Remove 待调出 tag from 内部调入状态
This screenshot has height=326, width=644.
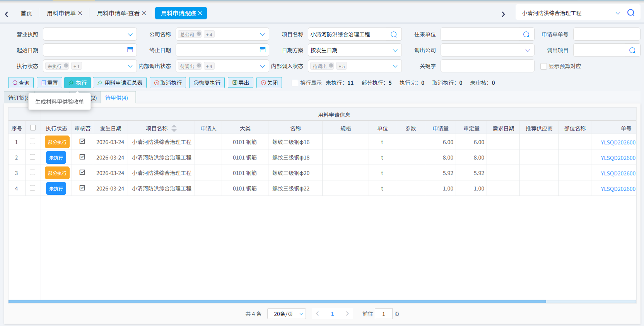(x=331, y=65)
